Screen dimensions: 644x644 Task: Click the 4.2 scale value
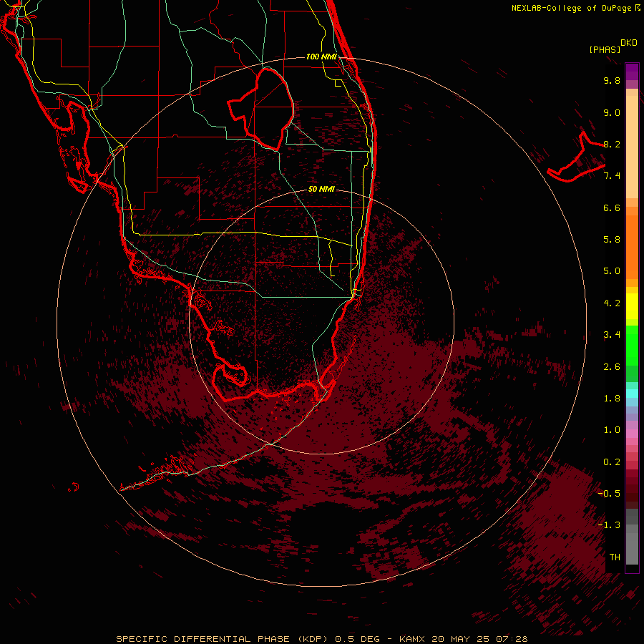(612, 303)
